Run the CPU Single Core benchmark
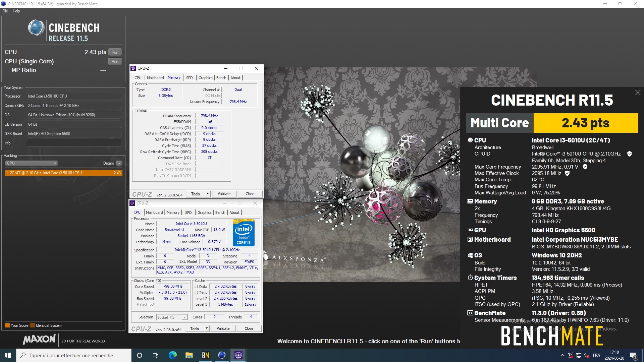Viewport: 644px width, 362px height. 115,62
